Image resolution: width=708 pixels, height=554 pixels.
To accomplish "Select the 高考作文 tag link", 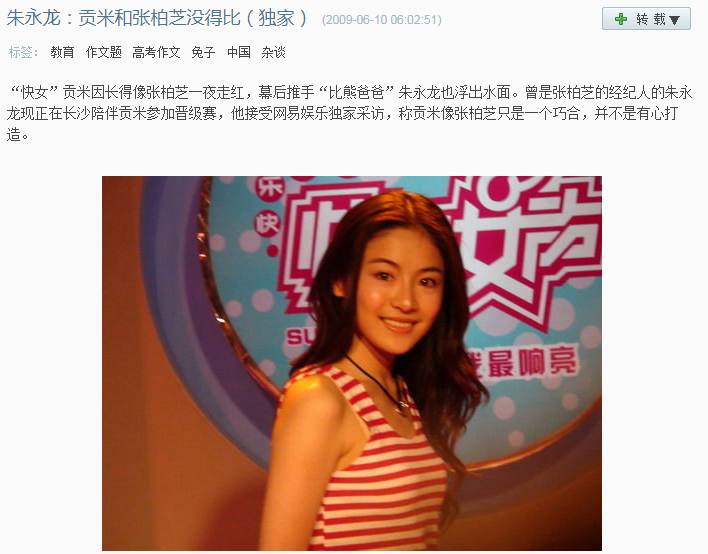I will [156, 52].
